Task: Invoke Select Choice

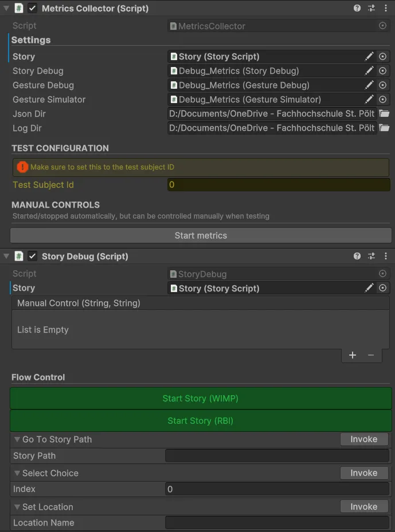Action: coord(364,473)
